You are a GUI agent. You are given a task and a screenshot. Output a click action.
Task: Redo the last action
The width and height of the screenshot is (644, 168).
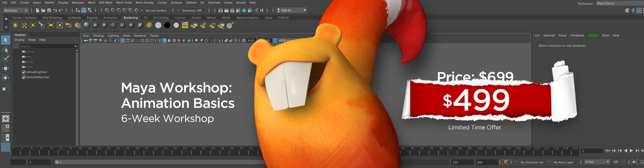[x=61, y=10]
